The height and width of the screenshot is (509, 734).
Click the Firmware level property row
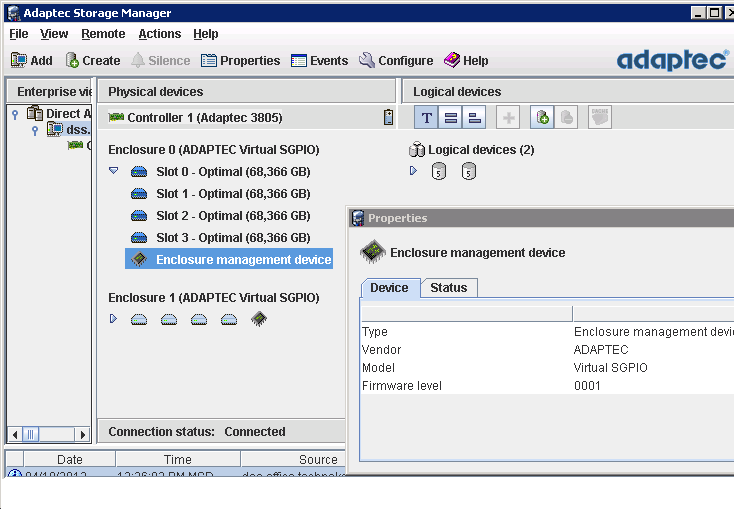point(547,385)
